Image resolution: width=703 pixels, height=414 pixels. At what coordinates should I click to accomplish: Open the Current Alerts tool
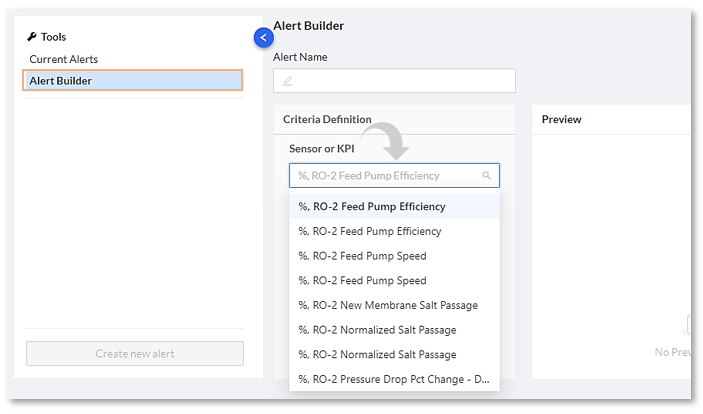coord(64,59)
